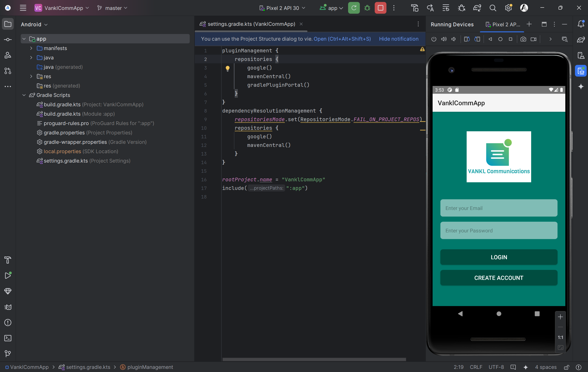Start screen recording of the virtual device
588x372 pixels.
click(533, 39)
